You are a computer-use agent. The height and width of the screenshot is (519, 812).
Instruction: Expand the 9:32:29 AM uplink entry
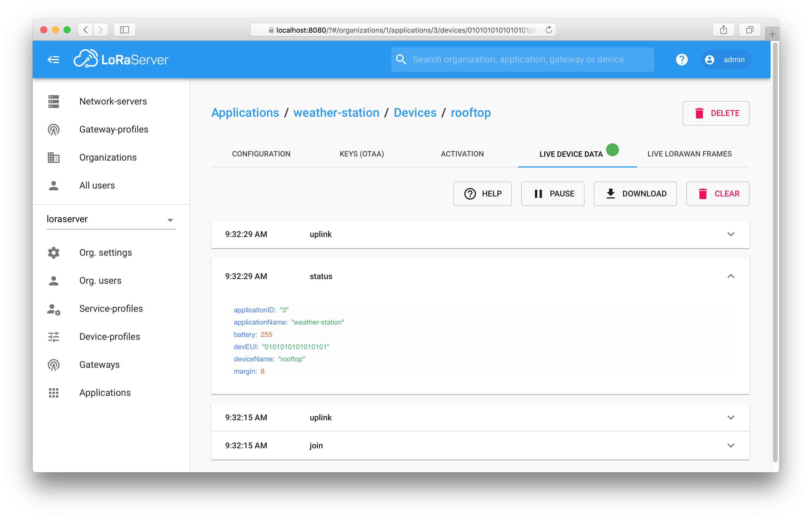[480, 234]
